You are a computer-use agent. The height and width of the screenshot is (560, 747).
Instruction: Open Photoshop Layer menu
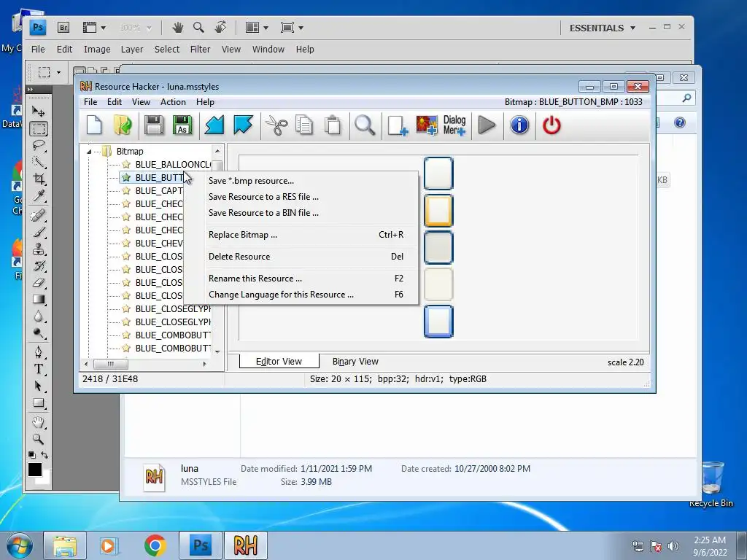pos(132,49)
